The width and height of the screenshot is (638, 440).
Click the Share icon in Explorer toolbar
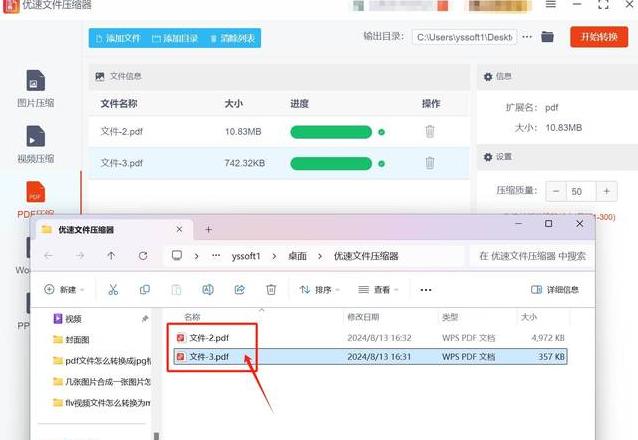click(x=240, y=290)
